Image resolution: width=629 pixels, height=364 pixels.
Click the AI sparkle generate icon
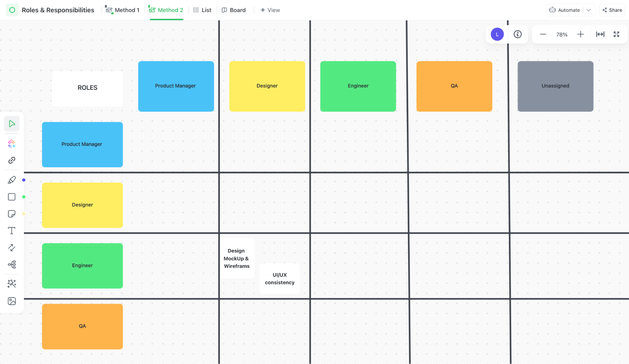(12, 284)
